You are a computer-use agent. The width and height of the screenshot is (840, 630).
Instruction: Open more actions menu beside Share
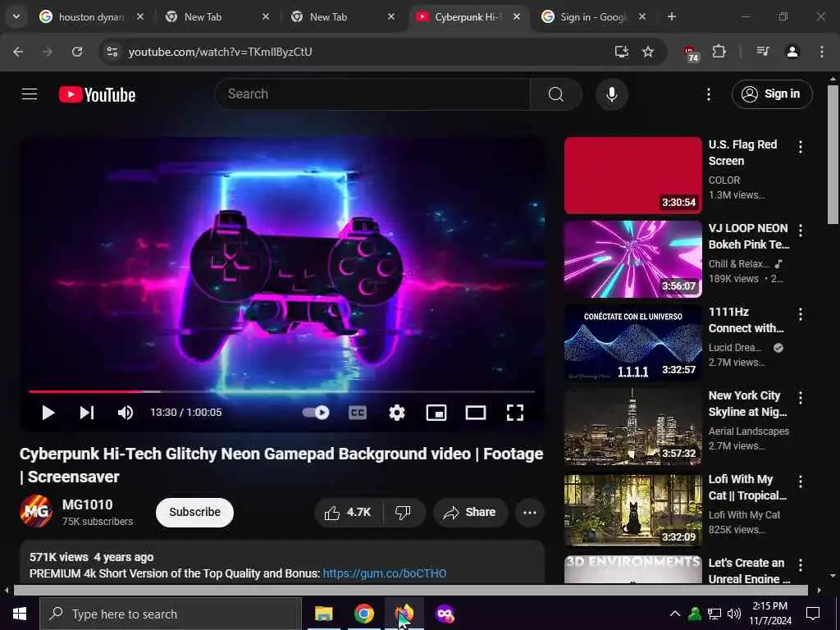[x=530, y=513]
